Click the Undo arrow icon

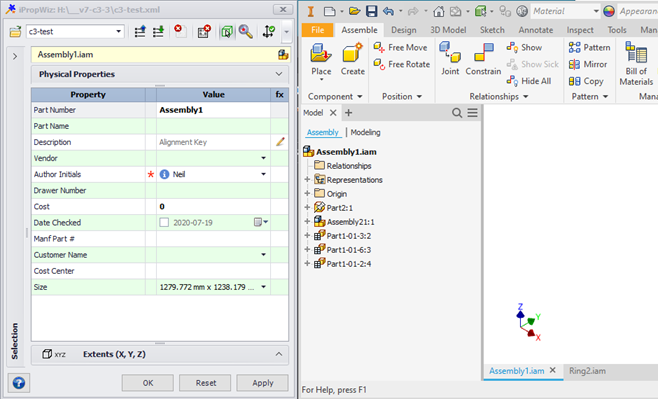388,11
